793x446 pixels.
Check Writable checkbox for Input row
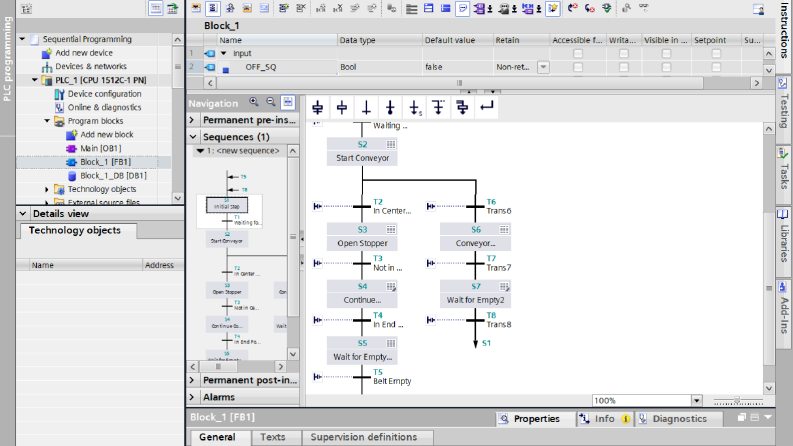click(x=624, y=53)
